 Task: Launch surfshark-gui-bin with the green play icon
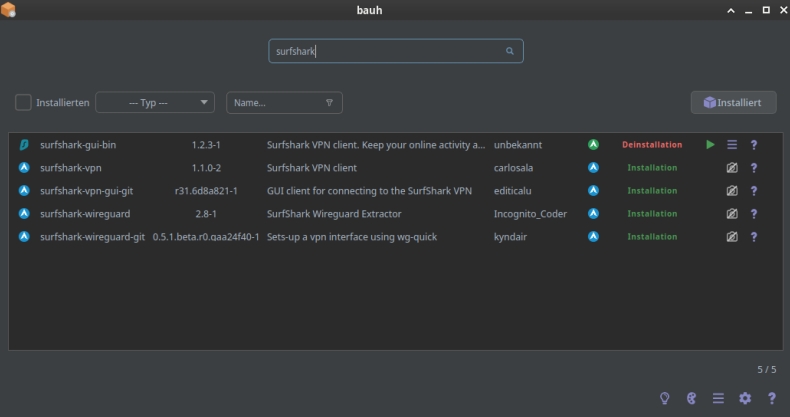point(710,145)
